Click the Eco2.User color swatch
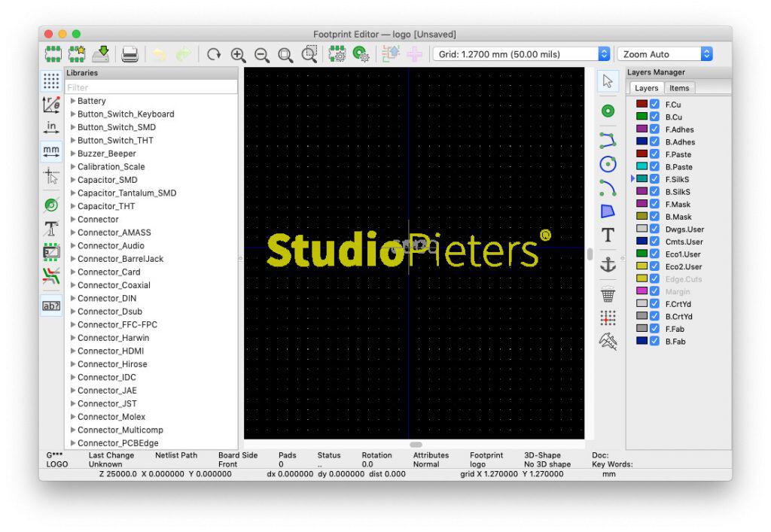 (641, 266)
